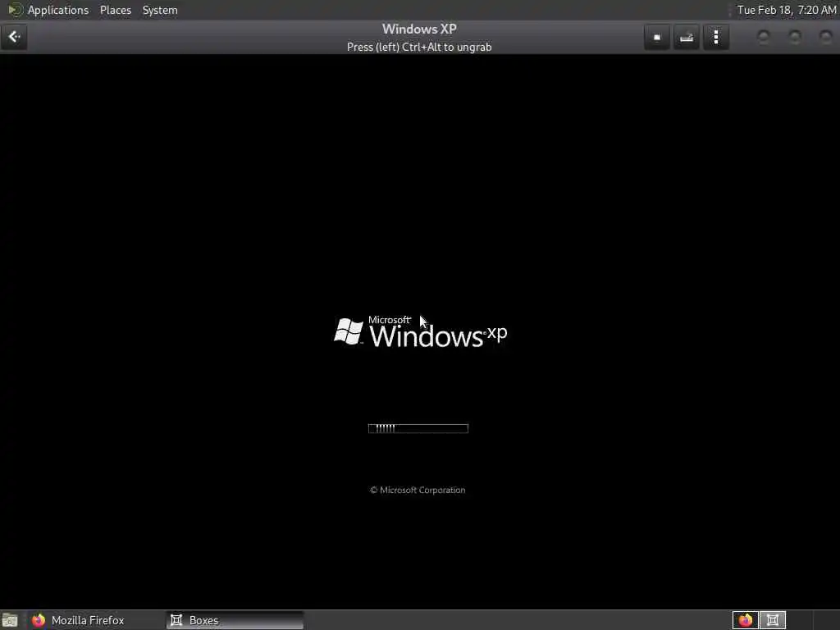Click the first dimmed window control circle

click(764, 36)
